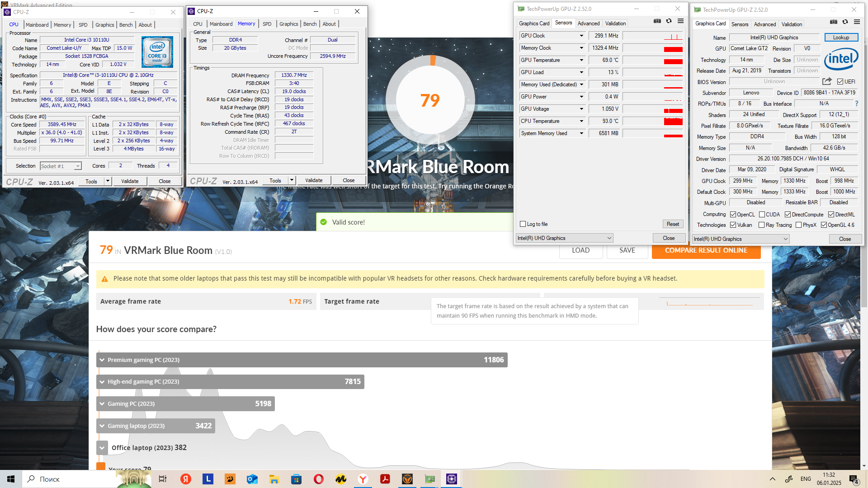Switch to Advanced tab in GPU-Z Sensors window

coord(588,23)
